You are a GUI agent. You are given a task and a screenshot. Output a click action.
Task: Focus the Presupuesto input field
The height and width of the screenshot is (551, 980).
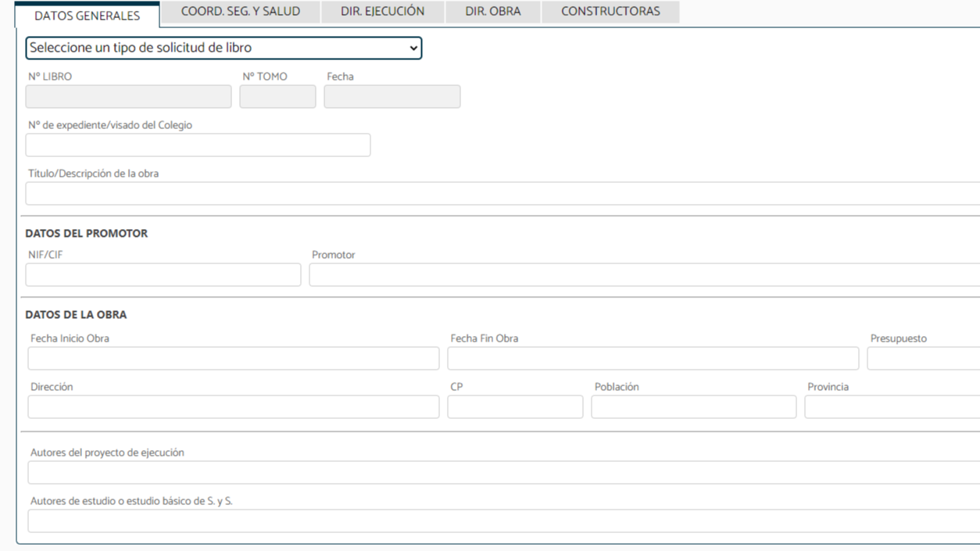[923, 359]
